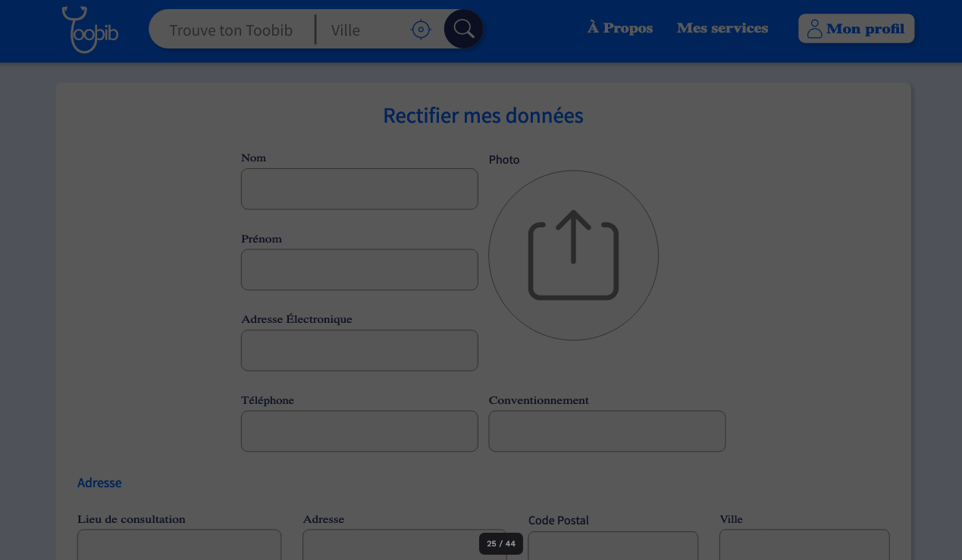
Task: Click the Lieu de consultation field
Action: coord(179,546)
